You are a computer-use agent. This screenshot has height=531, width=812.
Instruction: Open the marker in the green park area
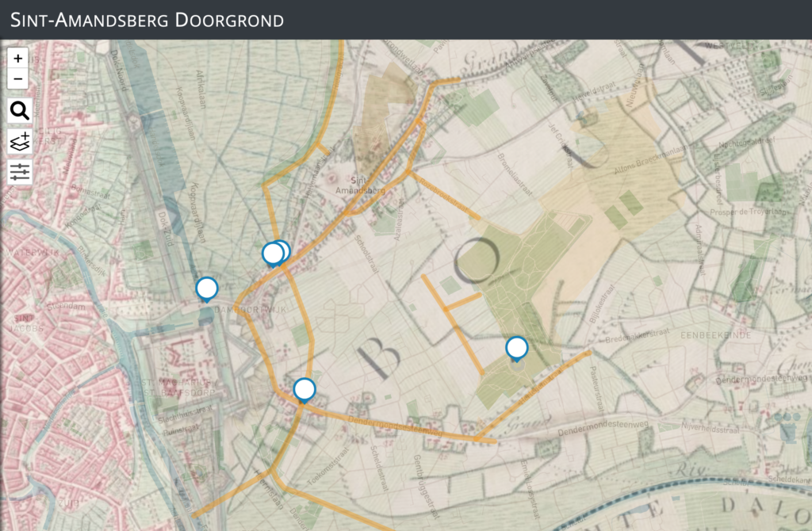517,348
